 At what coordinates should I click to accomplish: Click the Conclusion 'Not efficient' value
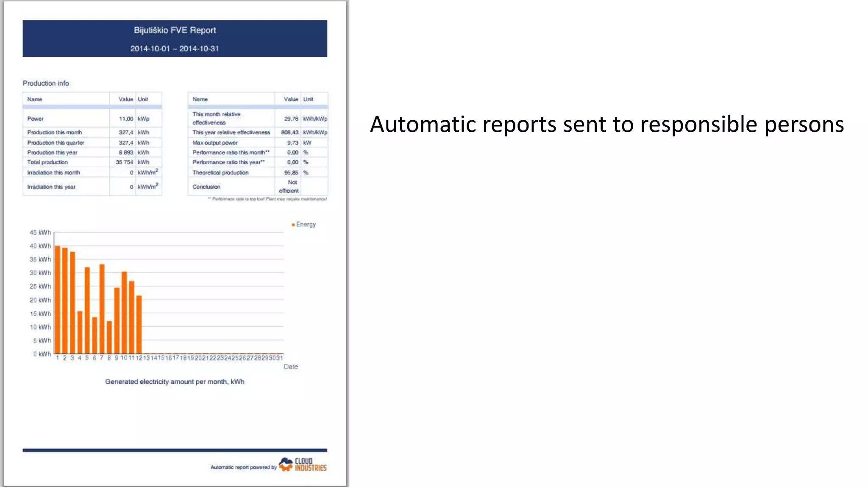[289, 187]
